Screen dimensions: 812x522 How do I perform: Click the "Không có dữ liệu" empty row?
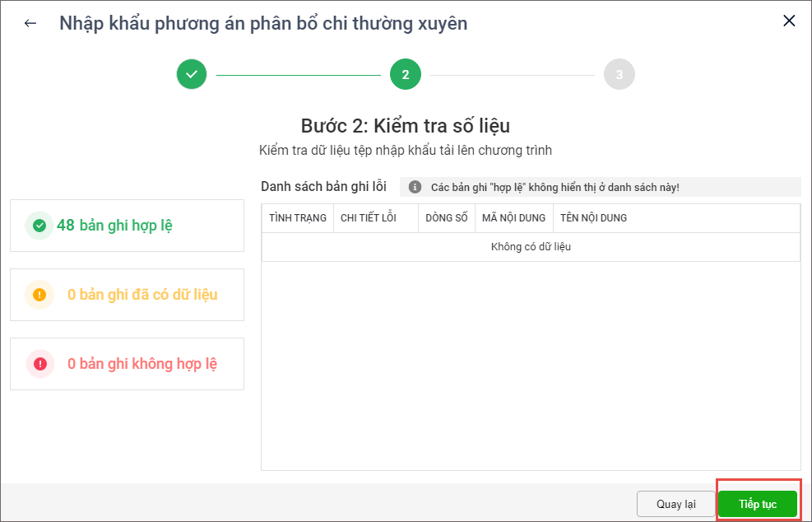(x=531, y=247)
